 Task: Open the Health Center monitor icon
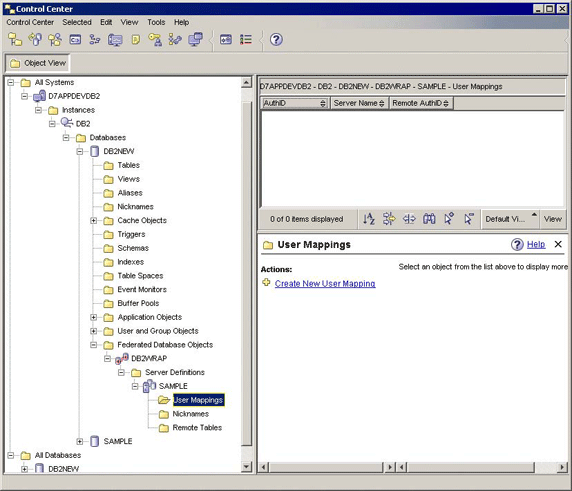[x=115, y=39]
